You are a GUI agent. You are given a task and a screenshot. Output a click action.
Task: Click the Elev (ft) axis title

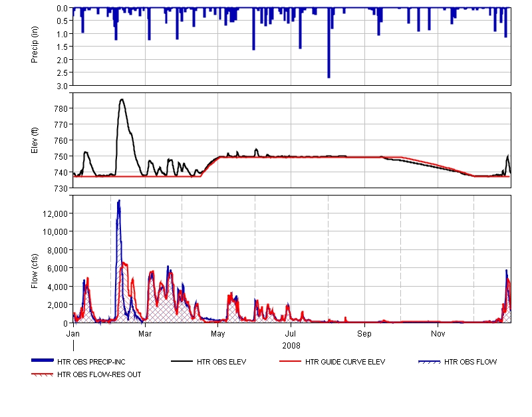(35, 140)
